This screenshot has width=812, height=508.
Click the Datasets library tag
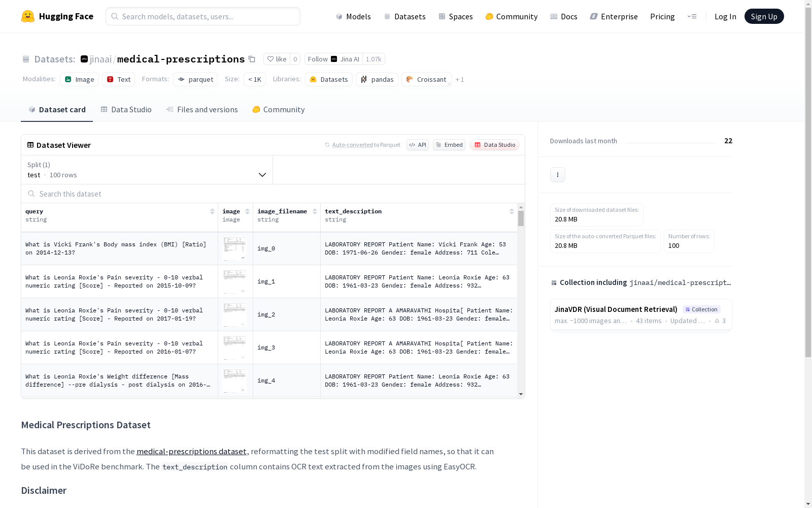pyautogui.click(x=329, y=79)
